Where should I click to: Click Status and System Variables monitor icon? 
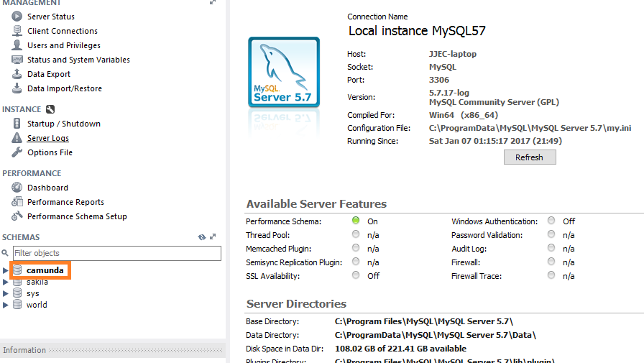coord(17,60)
